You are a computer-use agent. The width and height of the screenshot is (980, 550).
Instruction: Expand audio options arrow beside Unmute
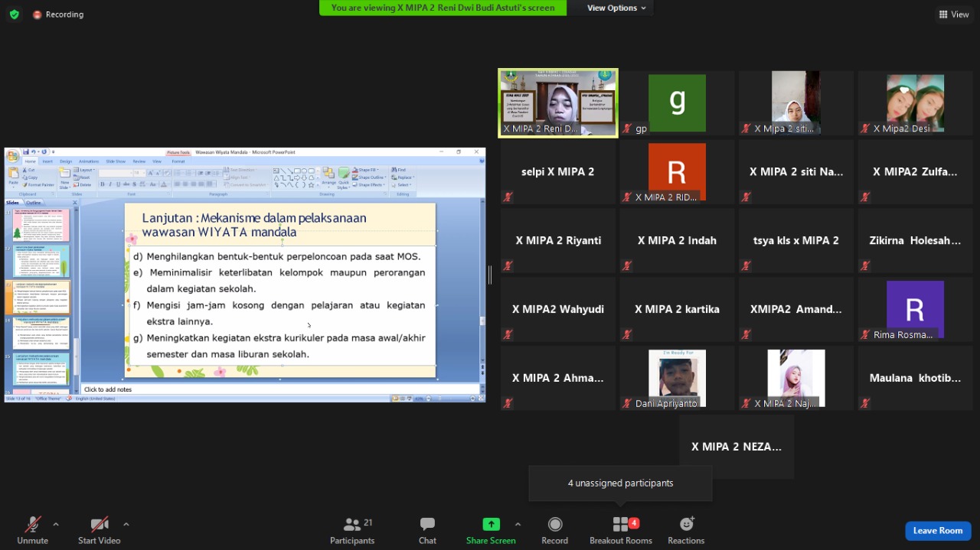pyautogui.click(x=56, y=525)
